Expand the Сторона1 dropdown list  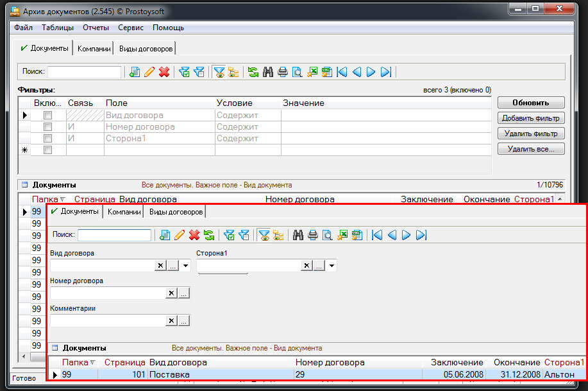click(332, 266)
